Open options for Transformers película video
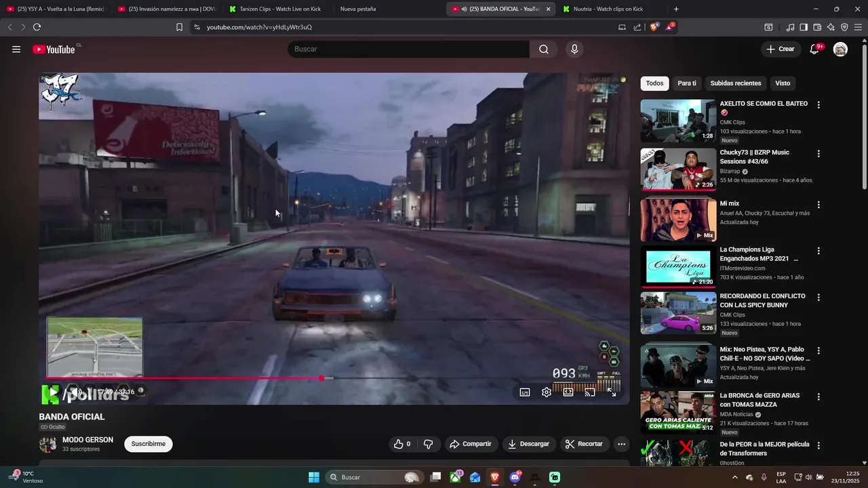 (818, 446)
